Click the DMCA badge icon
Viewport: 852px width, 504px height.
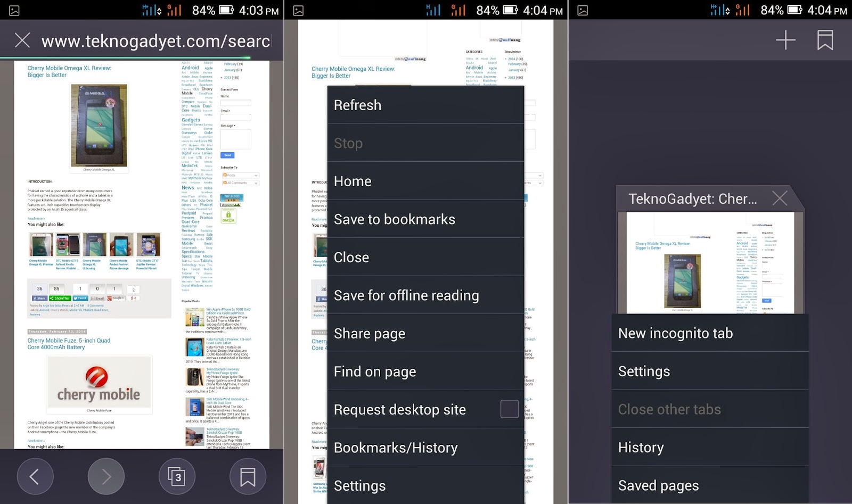click(x=228, y=216)
